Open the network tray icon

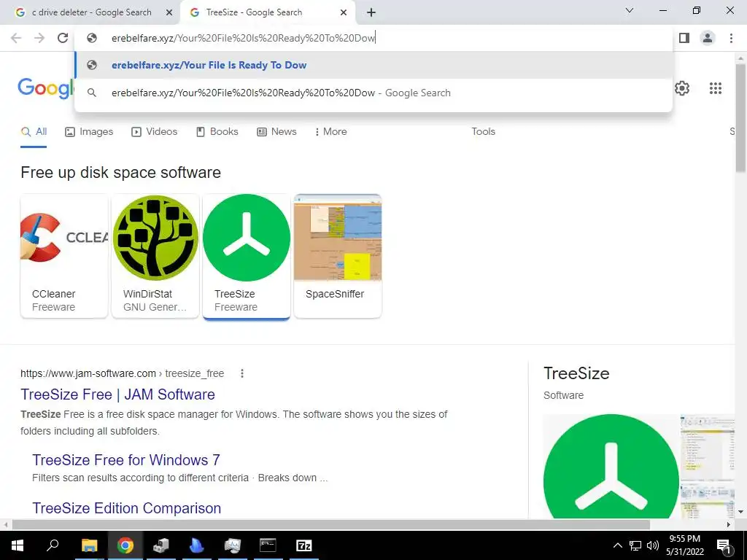[635, 545]
